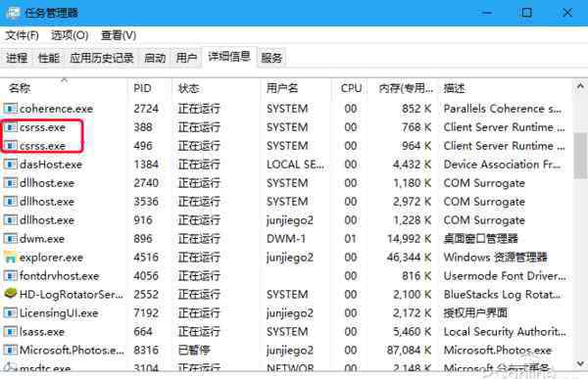
Task: Select the dasHost.exe process name
Action: (x=51, y=165)
